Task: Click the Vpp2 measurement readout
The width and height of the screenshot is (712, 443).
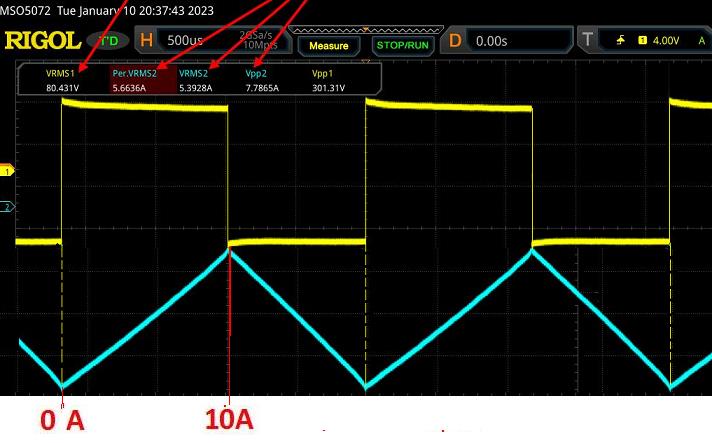Action: (x=261, y=80)
